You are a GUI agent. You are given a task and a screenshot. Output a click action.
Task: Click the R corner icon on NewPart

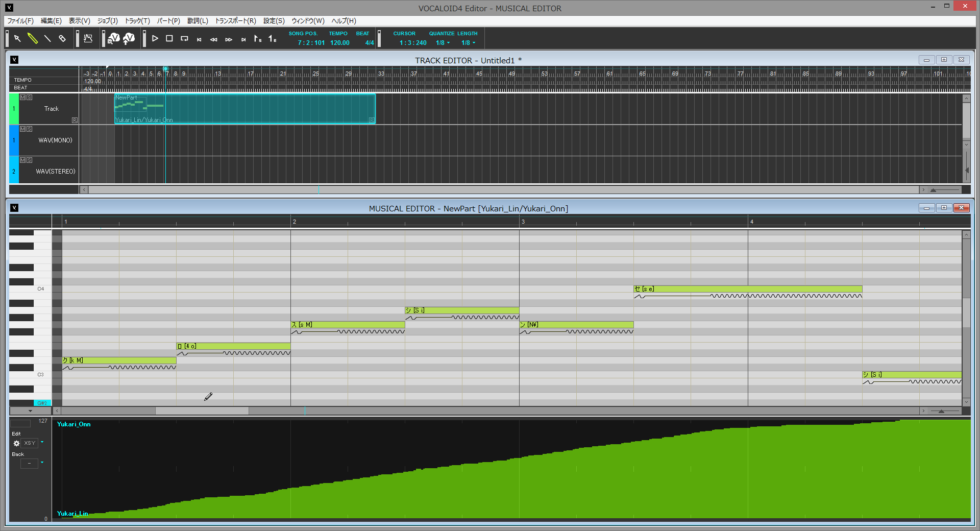(372, 120)
